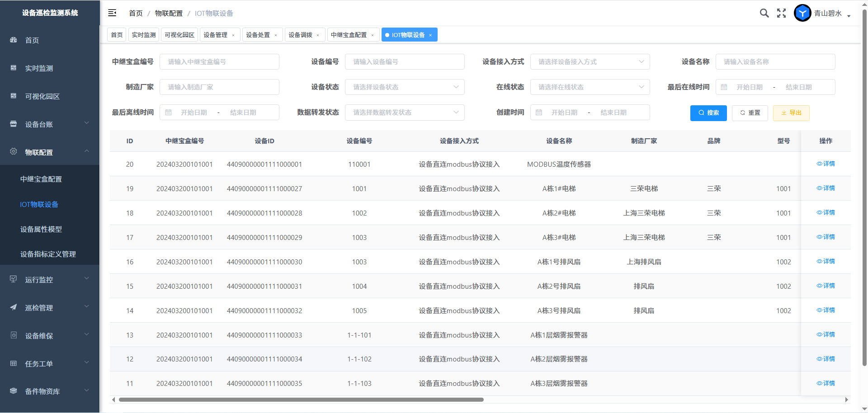Click the 巡检管理 paper plane icon
This screenshot has width=868, height=413.
coord(14,308)
